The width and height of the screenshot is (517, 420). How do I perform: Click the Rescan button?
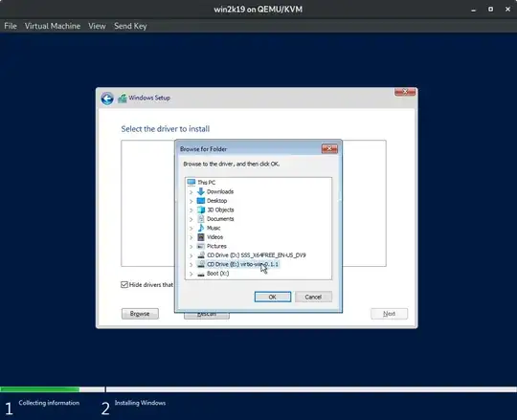click(x=207, y=316)
